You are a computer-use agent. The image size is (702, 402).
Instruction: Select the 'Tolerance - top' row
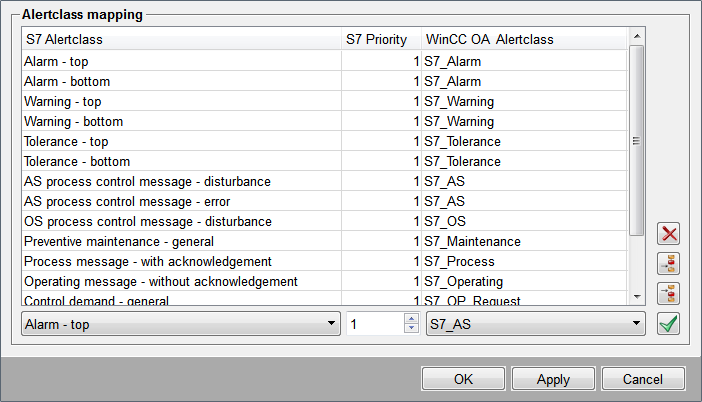[325, 141]
